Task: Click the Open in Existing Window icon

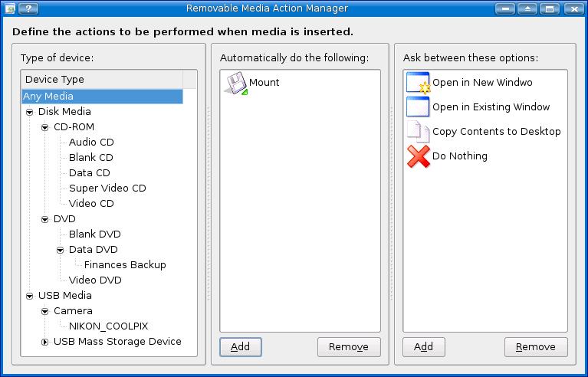Action: [x=418, y=107]
